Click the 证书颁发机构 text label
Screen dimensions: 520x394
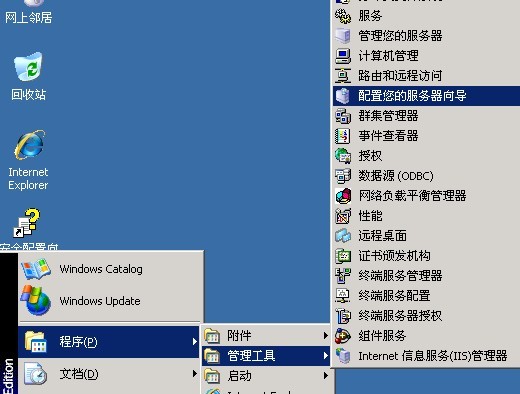tap(394, 256)
